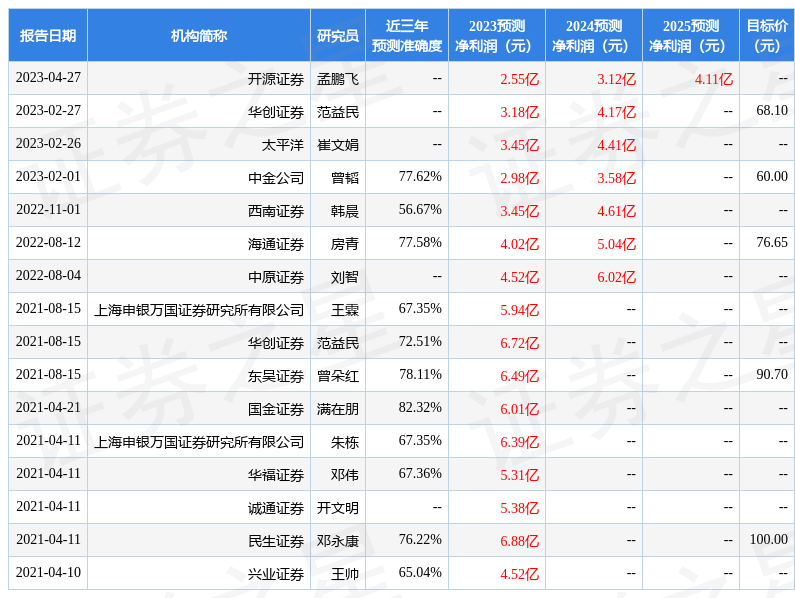Click the 6.72亿 forecast value
Image resolution: width=795 pixels, height=598 pixels.
click(519, 343)
